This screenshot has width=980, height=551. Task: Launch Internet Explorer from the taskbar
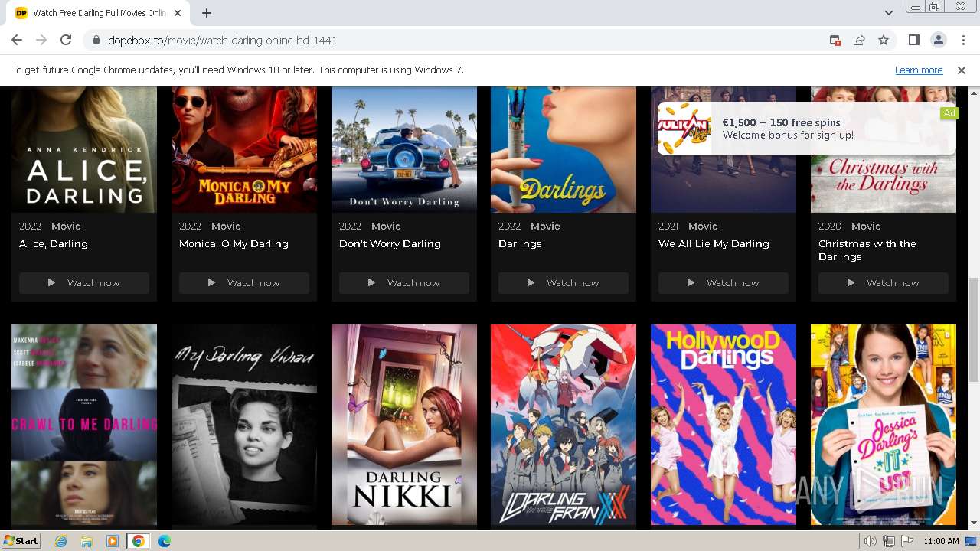coord(60,541)
